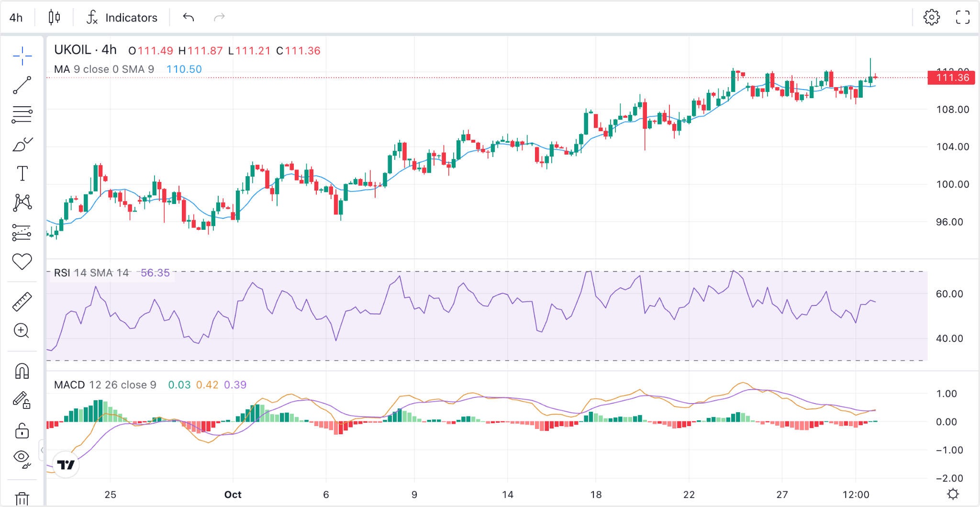Open the forecasting and measurement tools

22,233
